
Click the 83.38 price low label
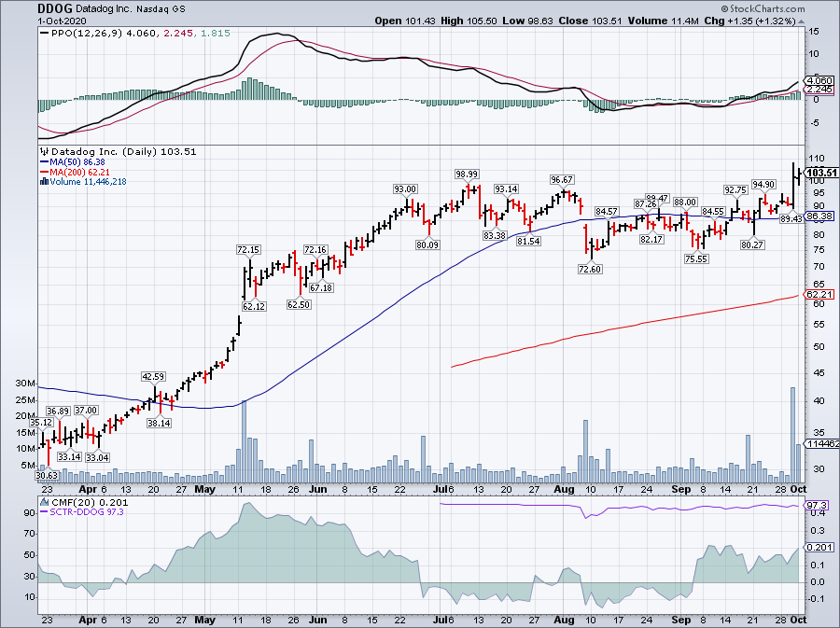pyautogui.click(x=495, y=235)
